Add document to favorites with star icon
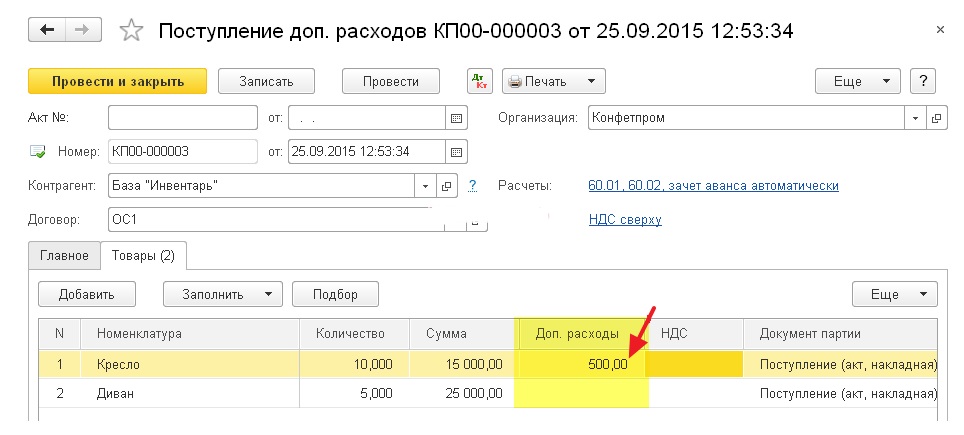 click(x=131, y=30)
